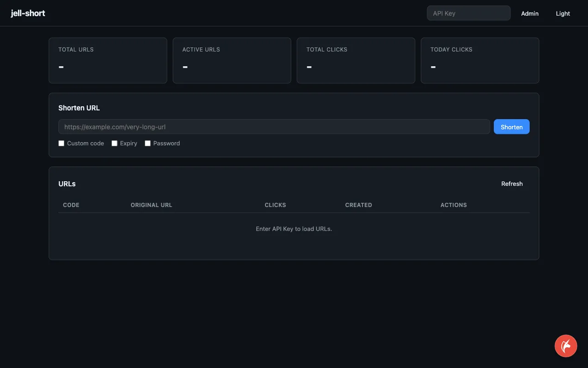Tick the Expiry checkbox
The image size is (588, 368).
(114, 144)
